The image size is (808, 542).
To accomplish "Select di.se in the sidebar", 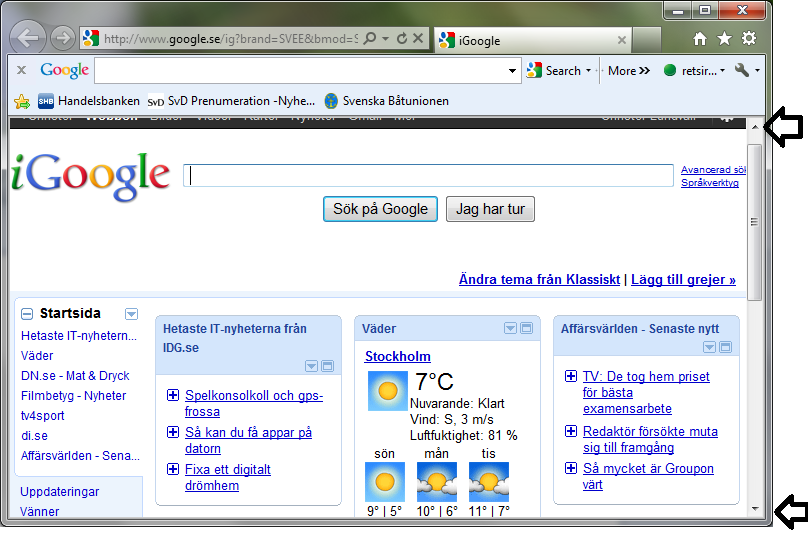I will (x=35, y=436).
